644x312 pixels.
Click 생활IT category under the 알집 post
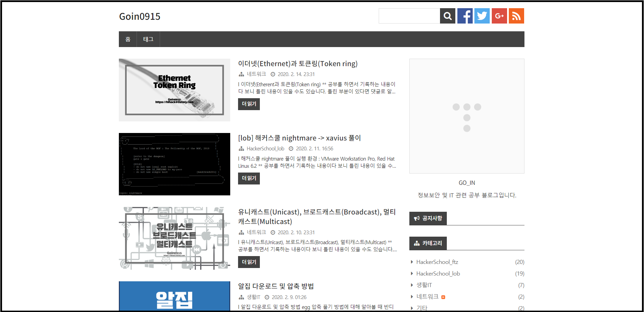(253, 297)
